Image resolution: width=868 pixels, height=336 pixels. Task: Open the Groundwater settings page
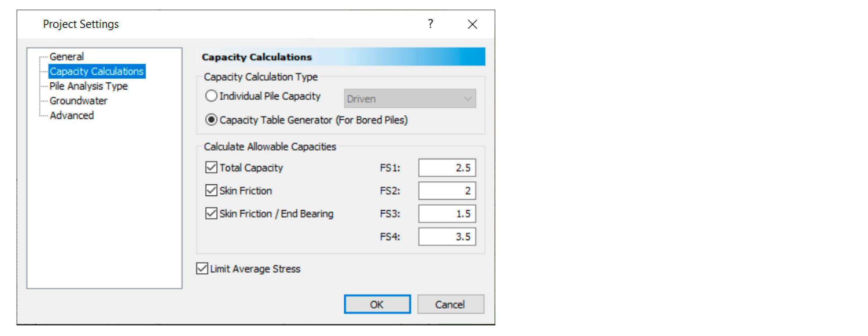[x=78, y=101]
